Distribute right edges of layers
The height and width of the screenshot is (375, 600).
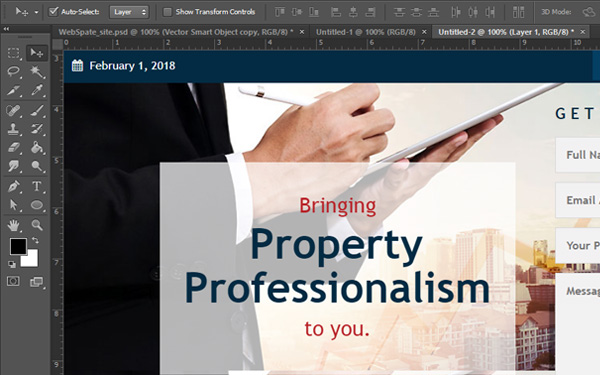[x=490, y=12]
